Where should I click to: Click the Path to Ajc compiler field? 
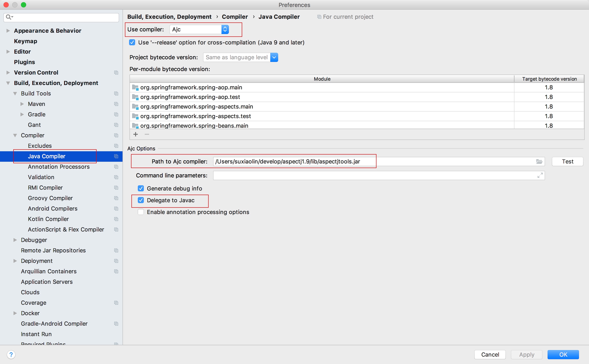379,162
